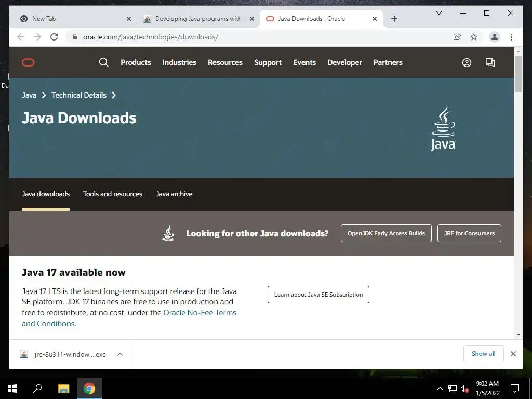Click OpenJDK Early Access Builds button
The height and width of the screenshot is (399, 532).
pyautogui.click(x=386, y=233)
